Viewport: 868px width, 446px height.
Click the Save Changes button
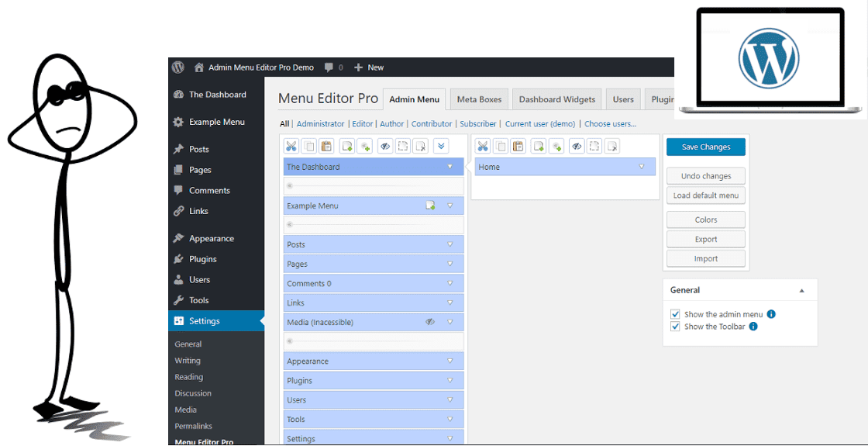(706, 147)
